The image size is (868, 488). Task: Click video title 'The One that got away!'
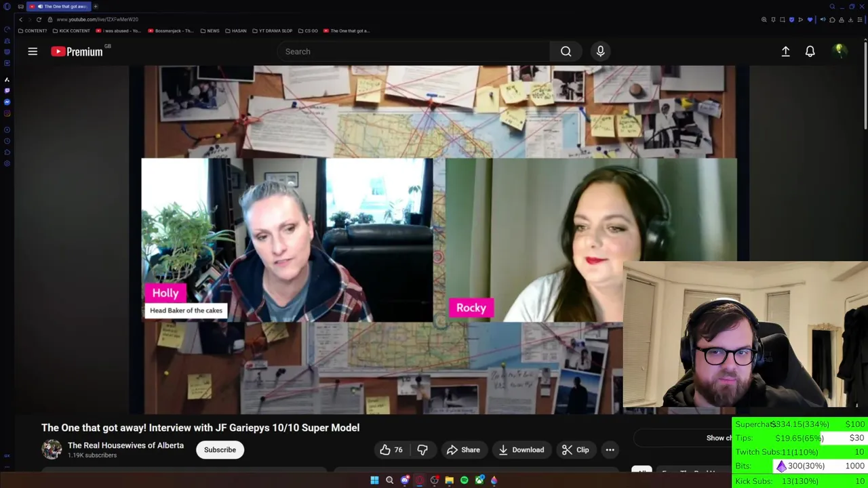click(x=200, y=428)
